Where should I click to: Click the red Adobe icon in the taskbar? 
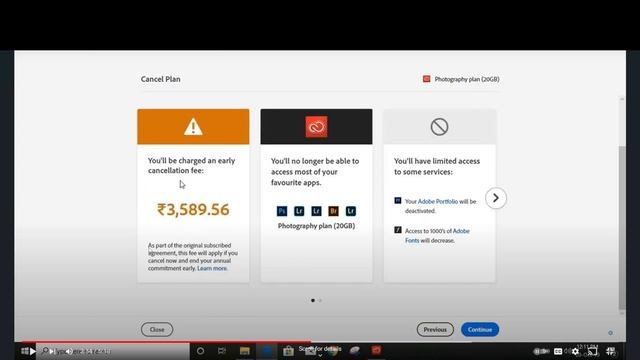(x=376, y=350)
